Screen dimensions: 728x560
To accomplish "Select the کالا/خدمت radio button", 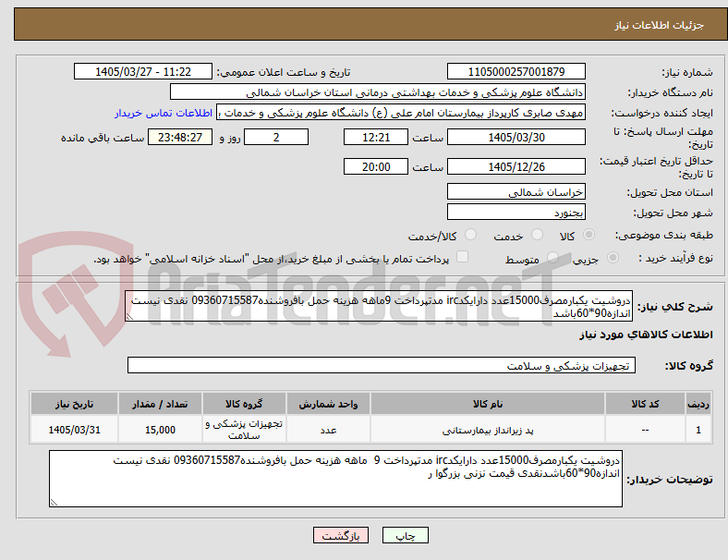I will [470, 235].
